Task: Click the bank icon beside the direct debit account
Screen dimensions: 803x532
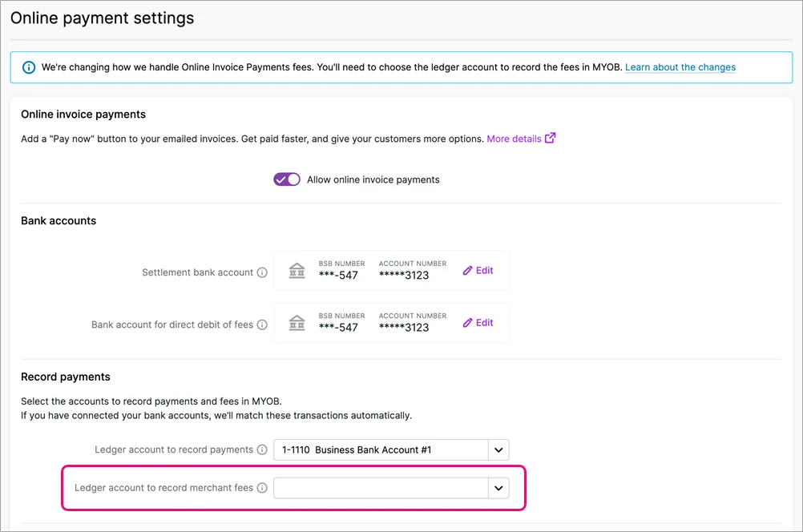Action: pos(297,323)
